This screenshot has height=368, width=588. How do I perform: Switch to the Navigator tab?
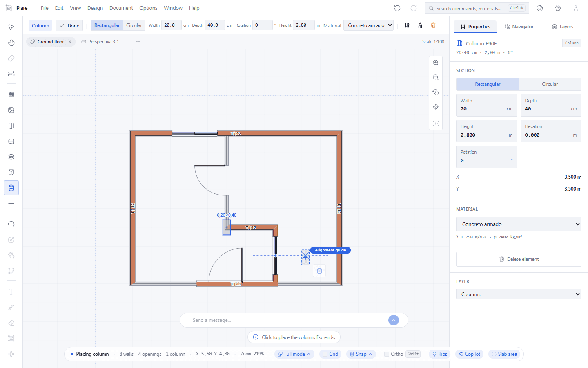pyautogui.click(x=519, y=27)
